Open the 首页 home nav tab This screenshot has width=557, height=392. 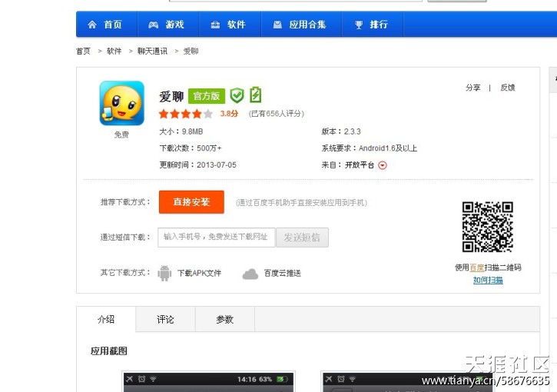click(107, 24)
